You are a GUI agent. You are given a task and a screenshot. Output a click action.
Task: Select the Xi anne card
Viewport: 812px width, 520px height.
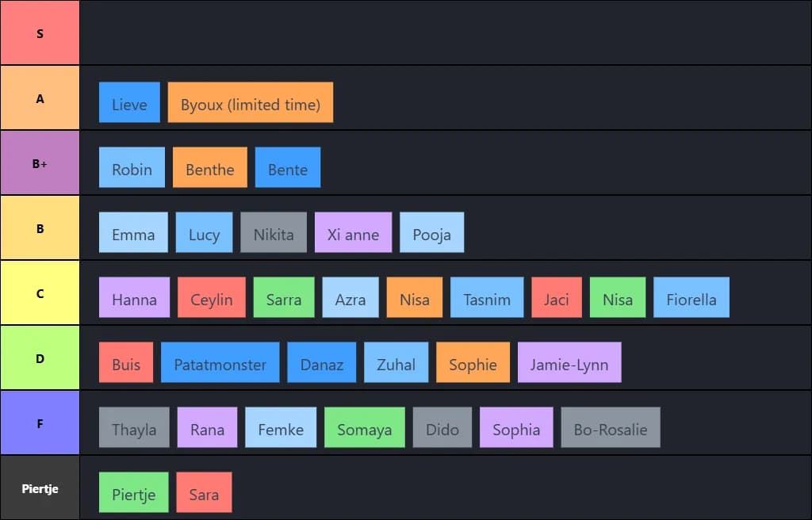[x=353, y=233]
